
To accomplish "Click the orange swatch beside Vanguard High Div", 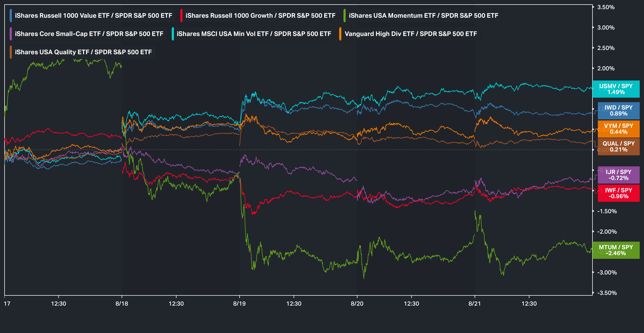I will (340, 34).
